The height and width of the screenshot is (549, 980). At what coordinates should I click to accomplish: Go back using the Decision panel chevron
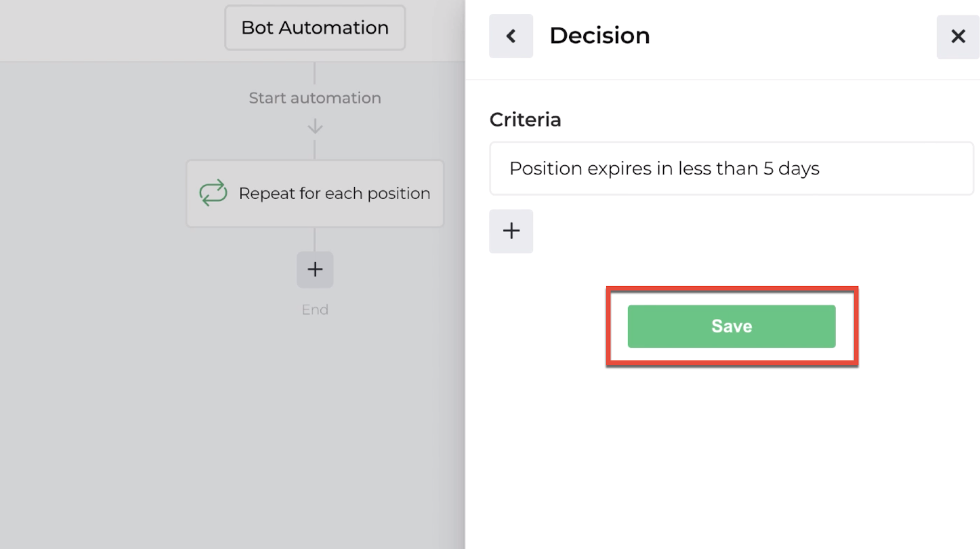tap(511, 36)
